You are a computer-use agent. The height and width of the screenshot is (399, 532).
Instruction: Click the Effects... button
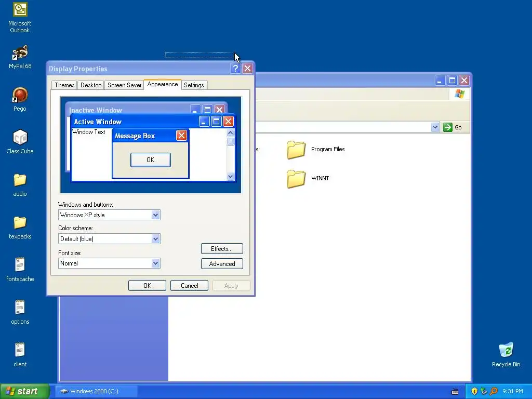point(222,249)
